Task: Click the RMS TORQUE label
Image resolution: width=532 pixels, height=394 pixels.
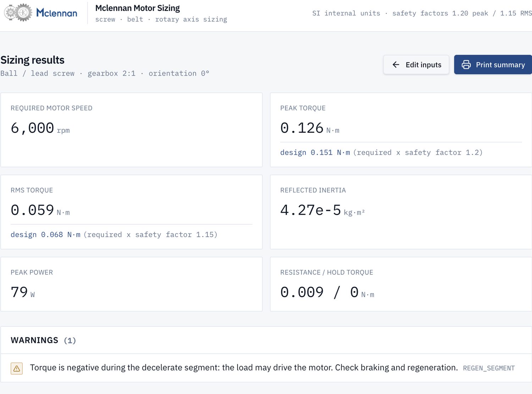Action: click(32, 190)
